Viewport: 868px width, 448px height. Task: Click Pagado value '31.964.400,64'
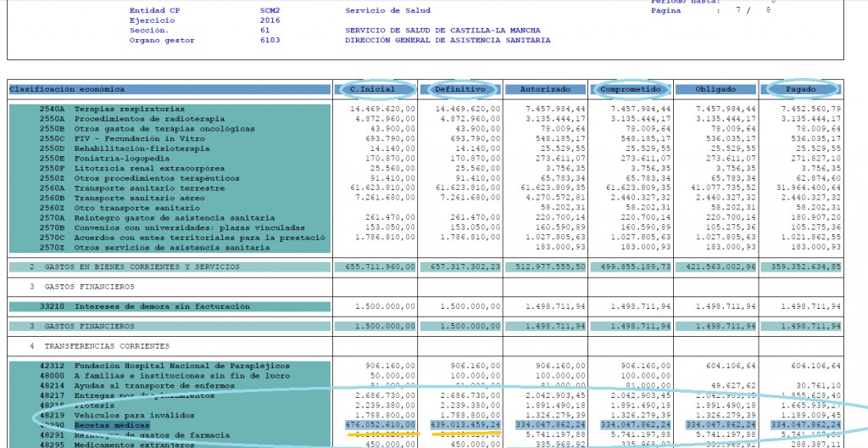click(x=808, y=188)
